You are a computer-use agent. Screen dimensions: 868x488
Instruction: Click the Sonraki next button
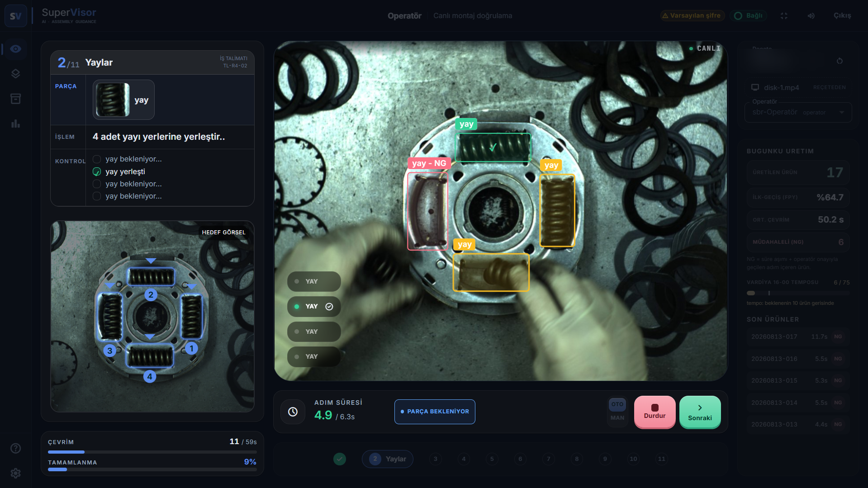coord(700,412)
